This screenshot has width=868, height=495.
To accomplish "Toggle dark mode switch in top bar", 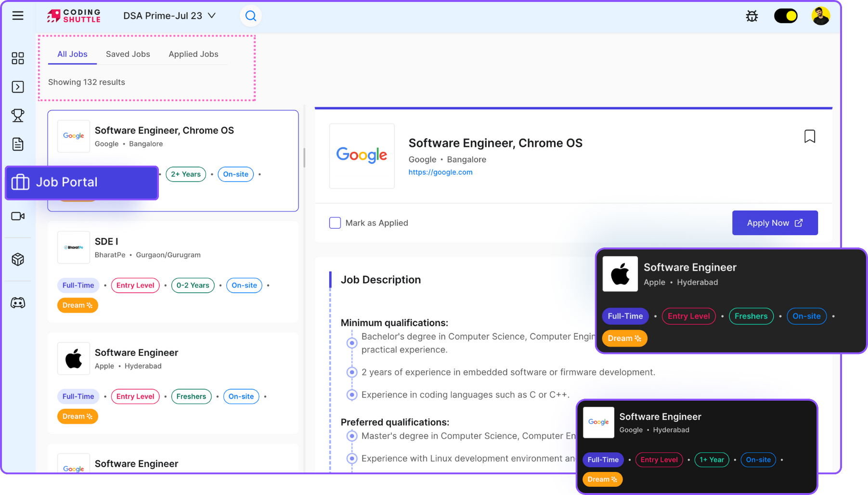I will point(786,15).
